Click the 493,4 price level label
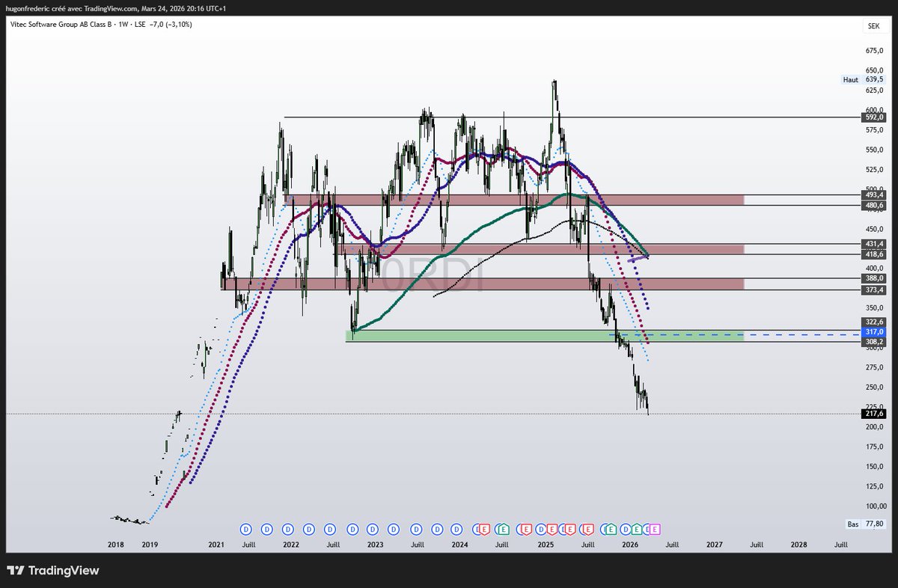 (875, 195)
